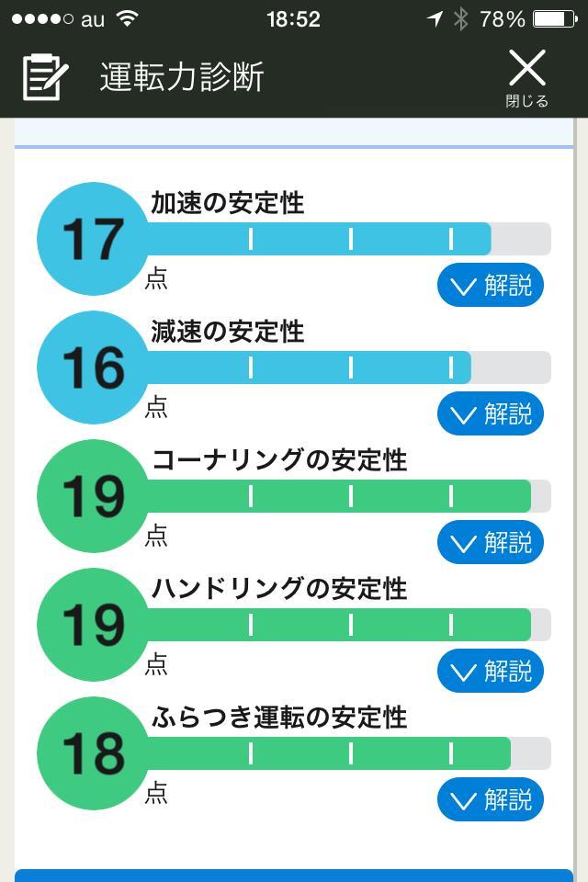
Task: Close the diagnosis screen with the X
Action: click(x=527, y=77)
